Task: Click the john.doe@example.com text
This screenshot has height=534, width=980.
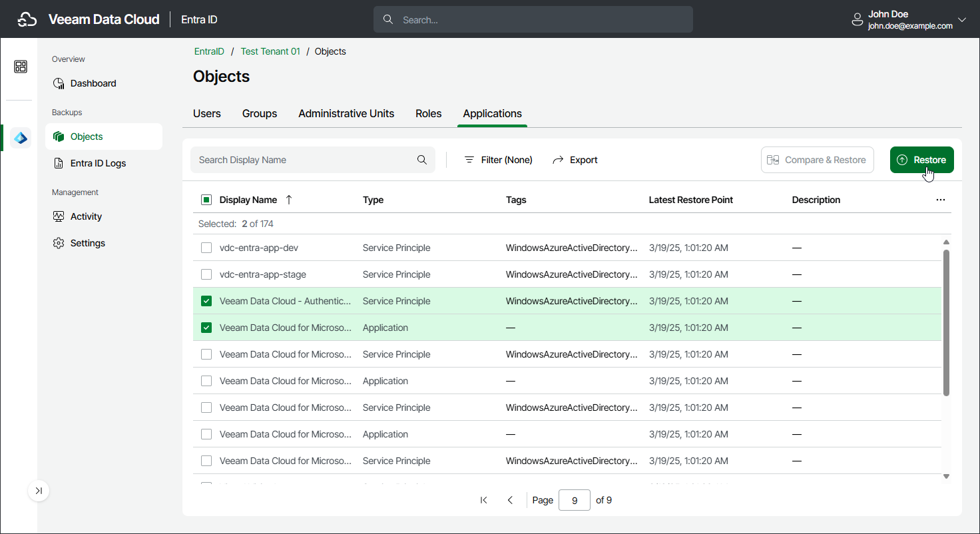Action: coord(910,26)
